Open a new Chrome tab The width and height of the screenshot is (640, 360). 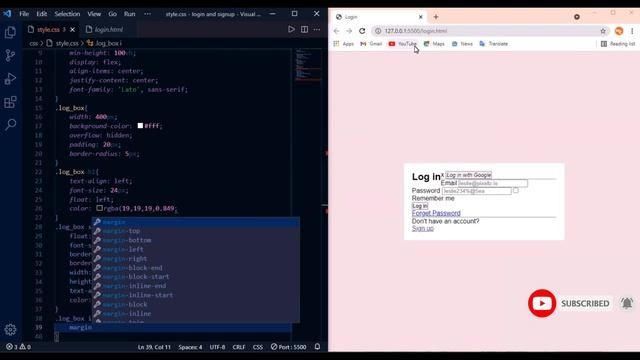436,17
